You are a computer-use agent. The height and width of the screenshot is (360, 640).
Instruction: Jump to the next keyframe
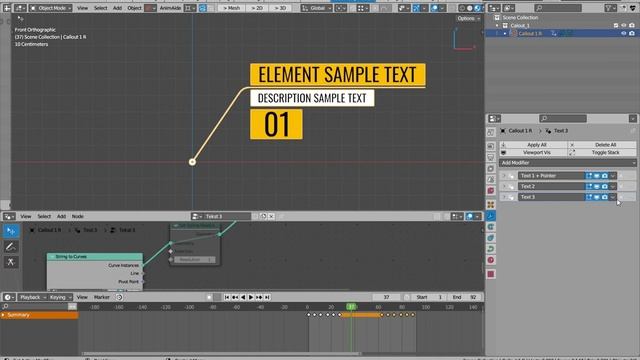tap(259, 297)
